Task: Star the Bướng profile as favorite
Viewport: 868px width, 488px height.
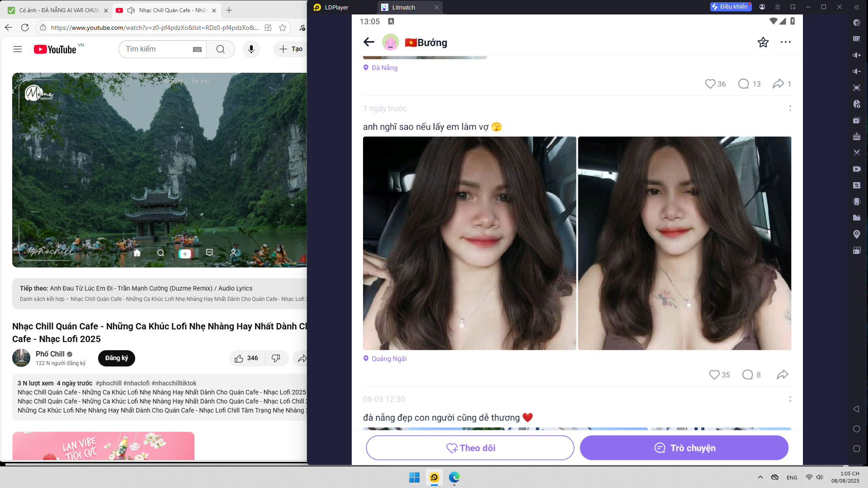Action: (x=763, y=42)
